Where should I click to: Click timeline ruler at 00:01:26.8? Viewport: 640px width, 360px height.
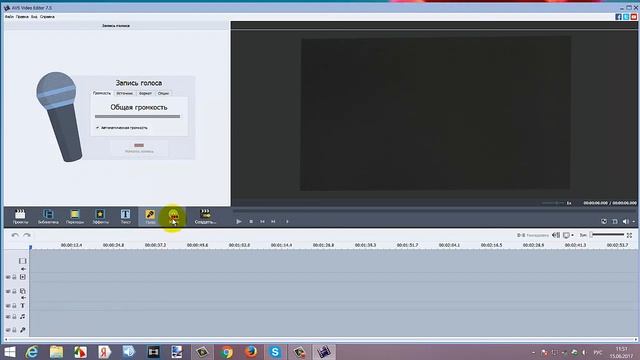point(323,245)
